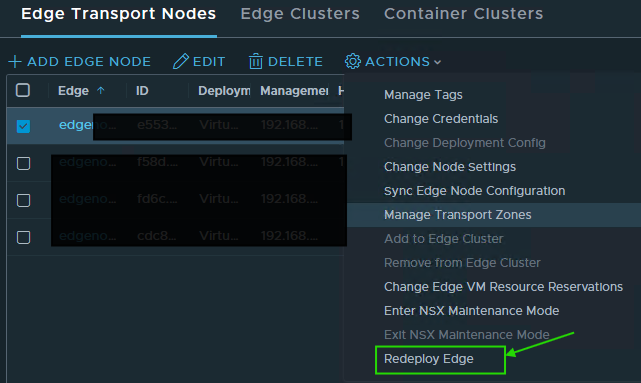Choose Manage Transport Zones menu entry
The width and height of the screenshot is (641, 383).
458,215
